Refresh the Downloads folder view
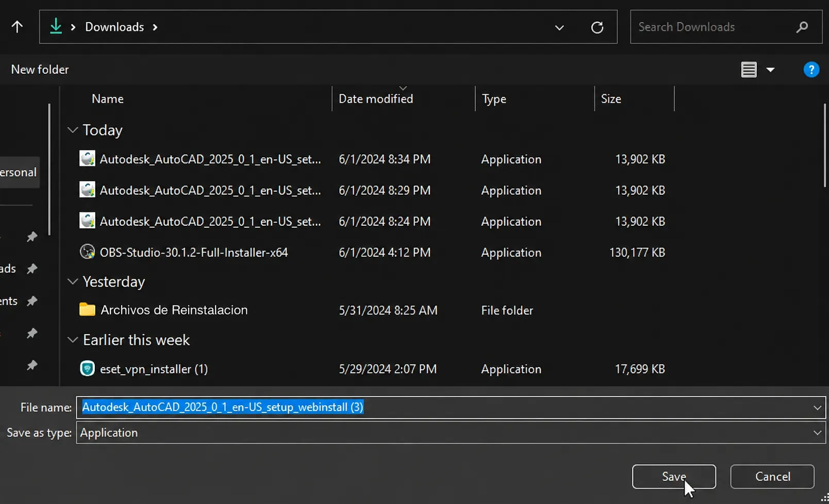Screen dimensions: 829x504 tap(597, 27)
